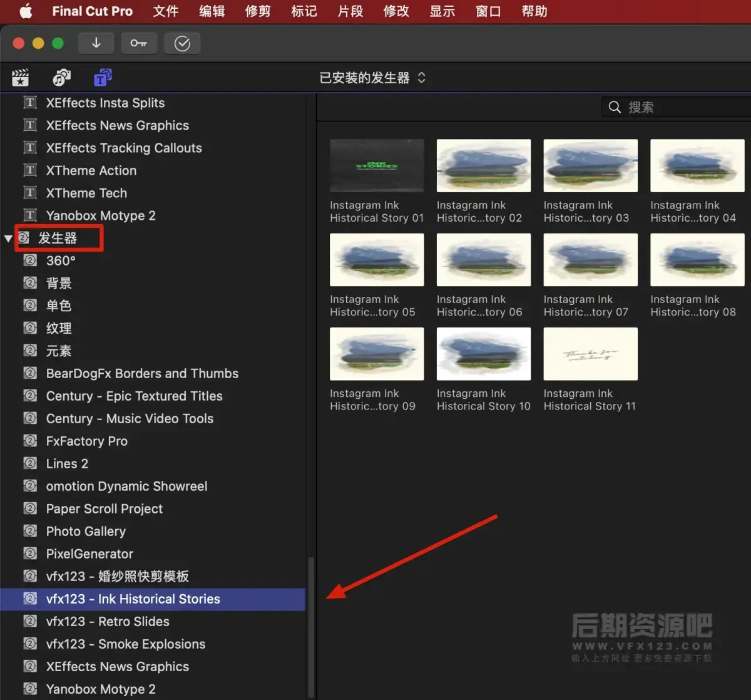The height and width of the screenshot is (700, 751).
Task: Show the photos and audio sidebar
Action: (x=61, y=78)
